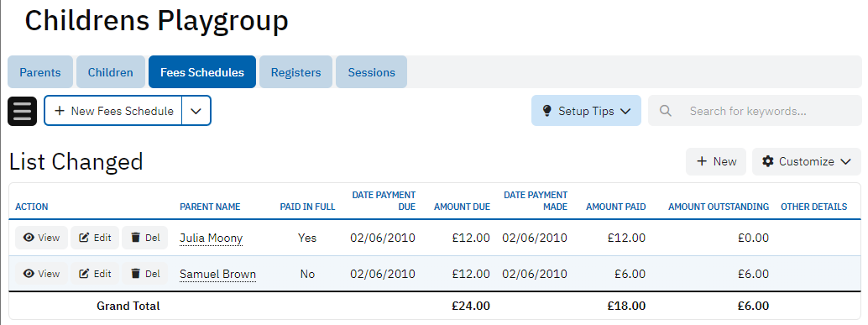868x325 pixels.
Task: Open the hamburger menu icon
Action: click(22, 111)
